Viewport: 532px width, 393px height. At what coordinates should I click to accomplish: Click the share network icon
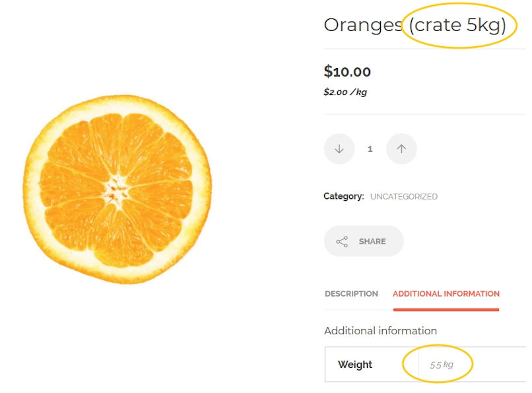pos(342,241)
